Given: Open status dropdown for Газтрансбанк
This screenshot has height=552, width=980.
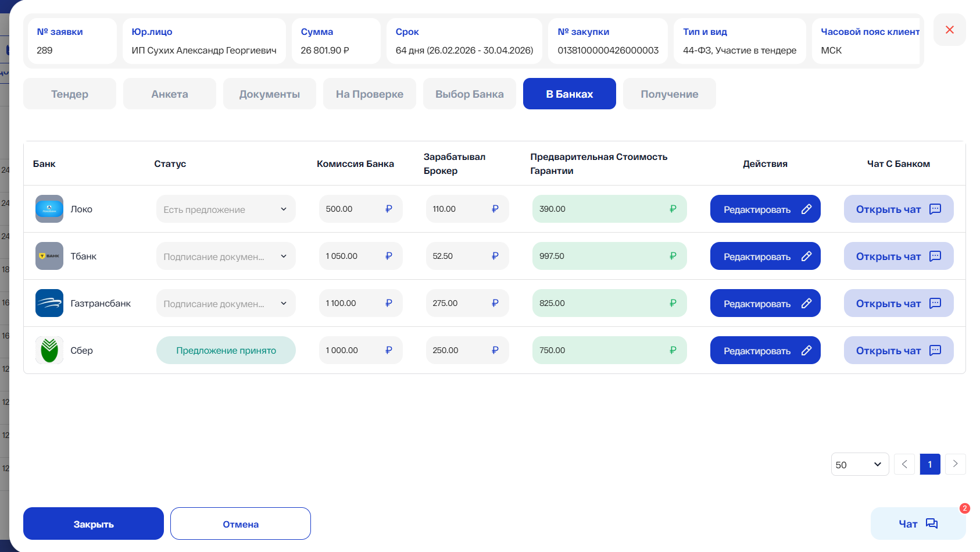Looking at the screenshot, I should 226,303.
